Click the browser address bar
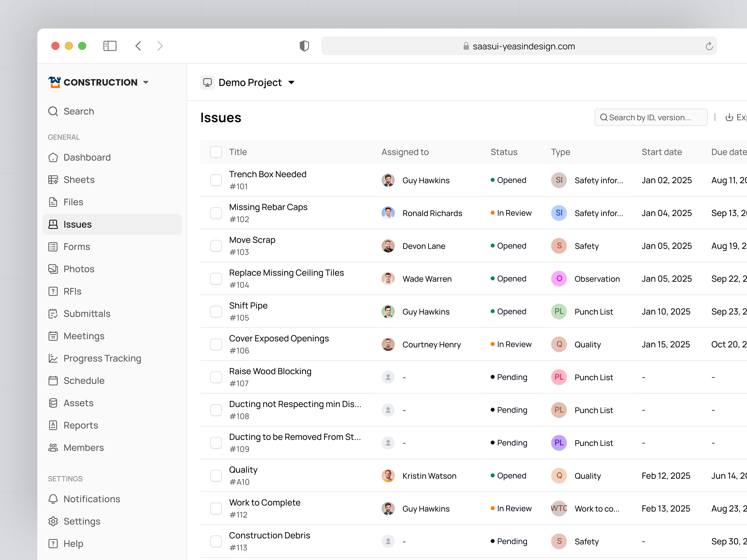This screenshot has width=747, height=560. pyautogui.click(x=519, y=46)
